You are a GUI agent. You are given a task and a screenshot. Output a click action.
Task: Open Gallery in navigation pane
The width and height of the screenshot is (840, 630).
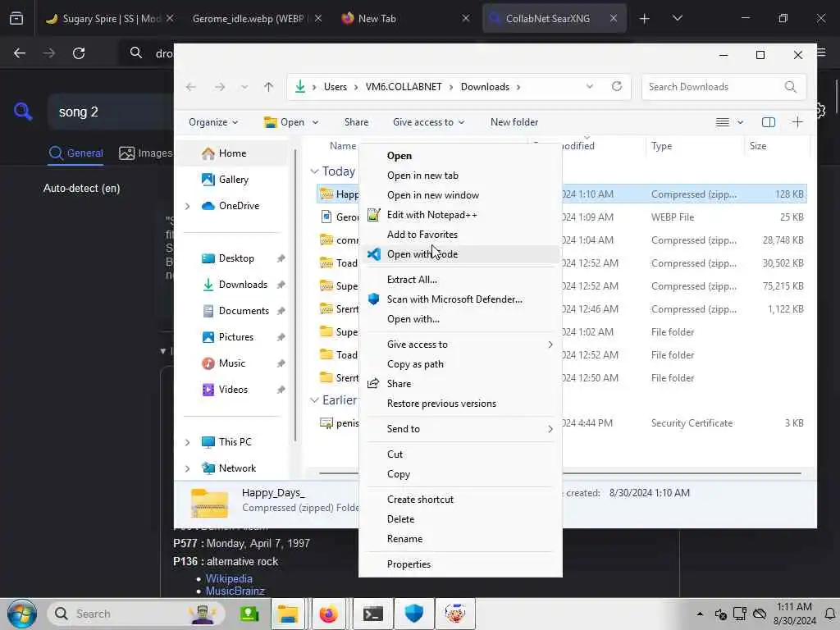click(x=234, y=180)
